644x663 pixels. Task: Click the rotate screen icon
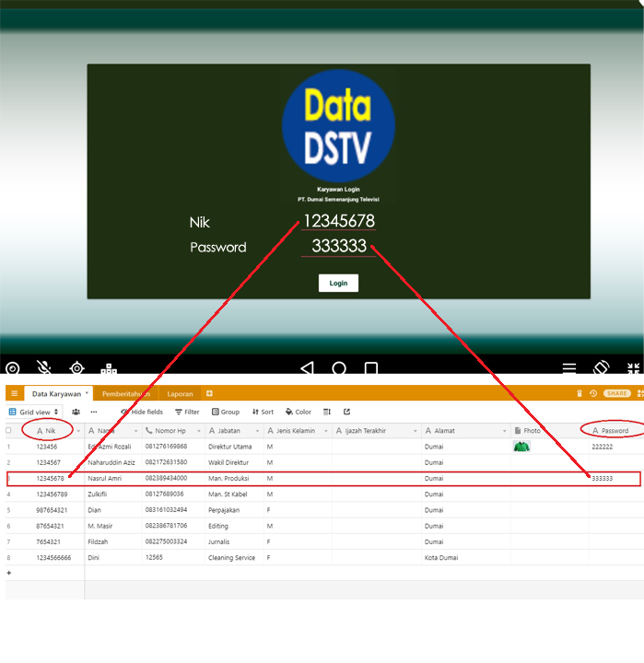point(602,367)
